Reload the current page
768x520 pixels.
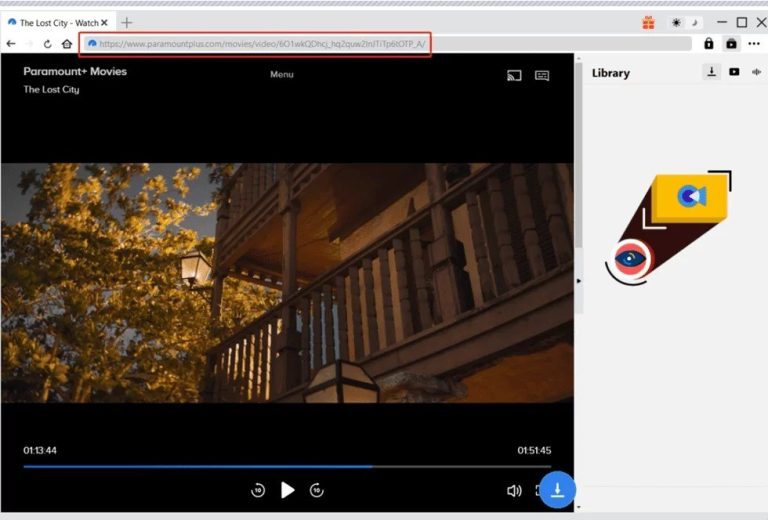coord(47,44)
